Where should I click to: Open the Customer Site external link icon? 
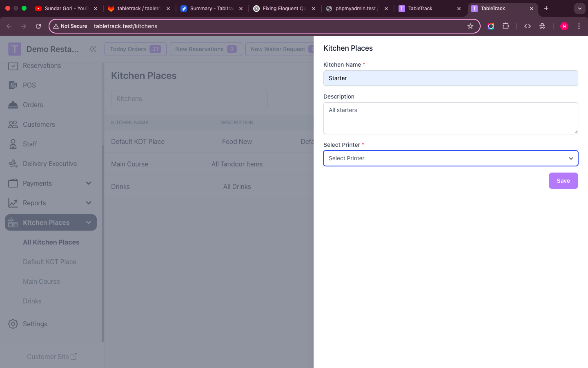[x=75, y=357]
